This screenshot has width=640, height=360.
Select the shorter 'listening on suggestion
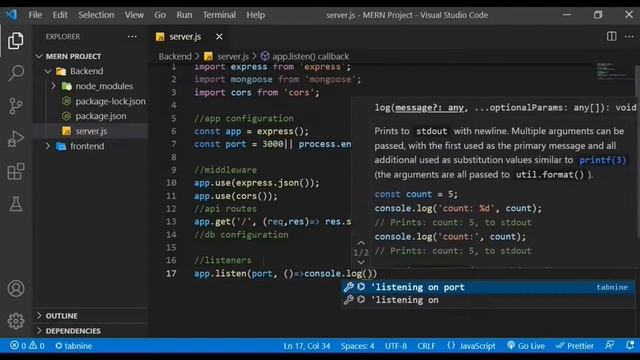point(488,300)
